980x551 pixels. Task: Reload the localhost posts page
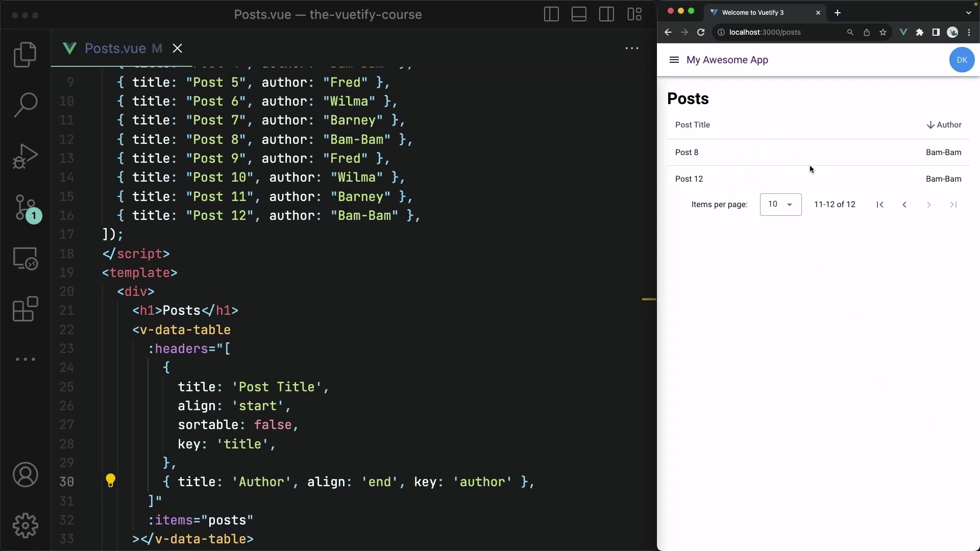701,32
